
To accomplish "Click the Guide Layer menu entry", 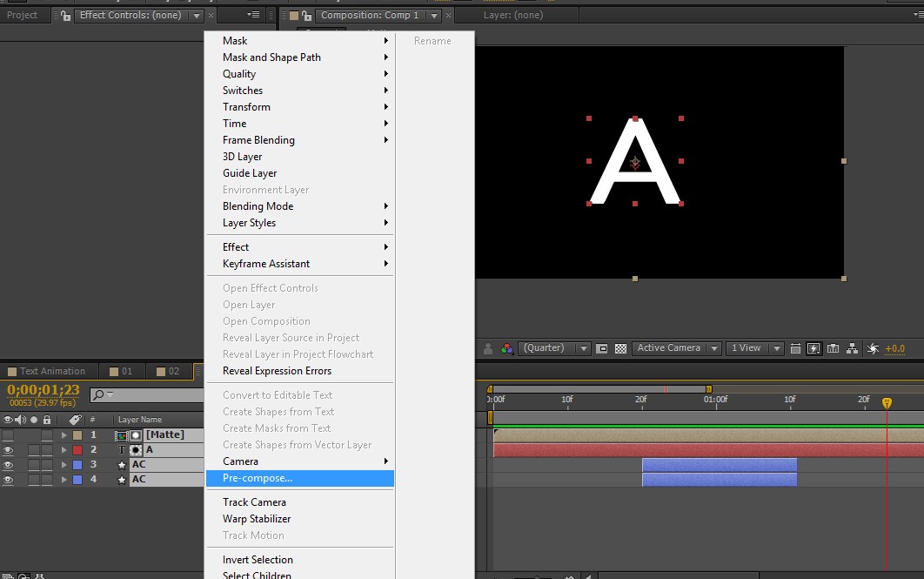I will point(300,172).
